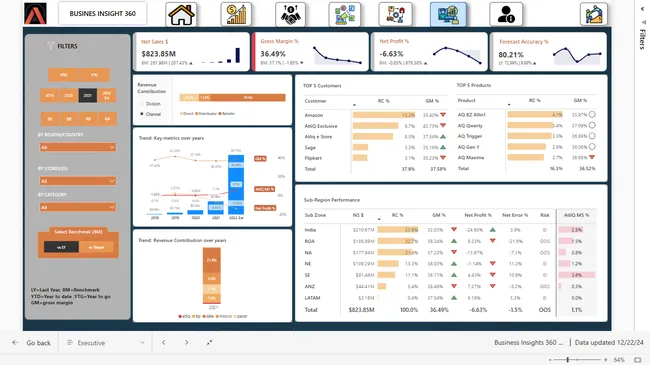Adjust the zoom slider handle
650x365 pixels.
[568, 360]
